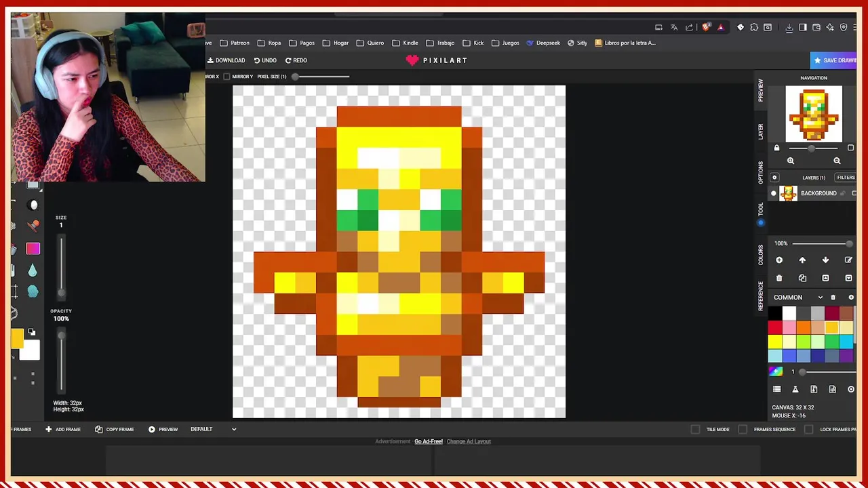868x488 pixels.
Task: Duplicate layer icon
Action: point(802,278)
